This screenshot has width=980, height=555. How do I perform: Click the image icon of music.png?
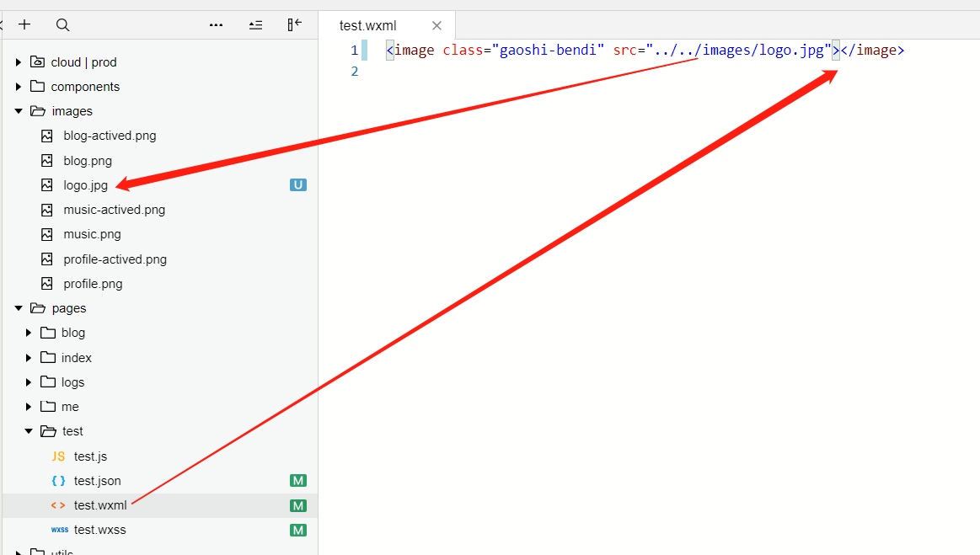[47, 234]
